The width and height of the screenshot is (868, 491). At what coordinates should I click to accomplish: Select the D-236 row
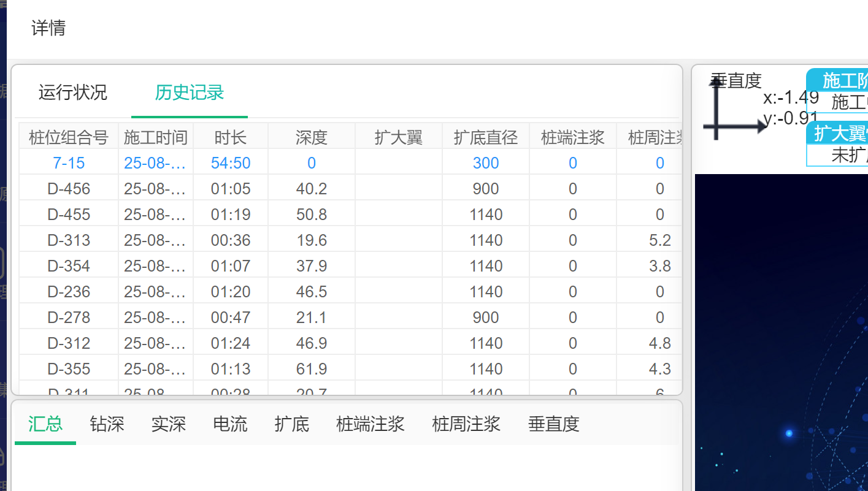(69, 292)
